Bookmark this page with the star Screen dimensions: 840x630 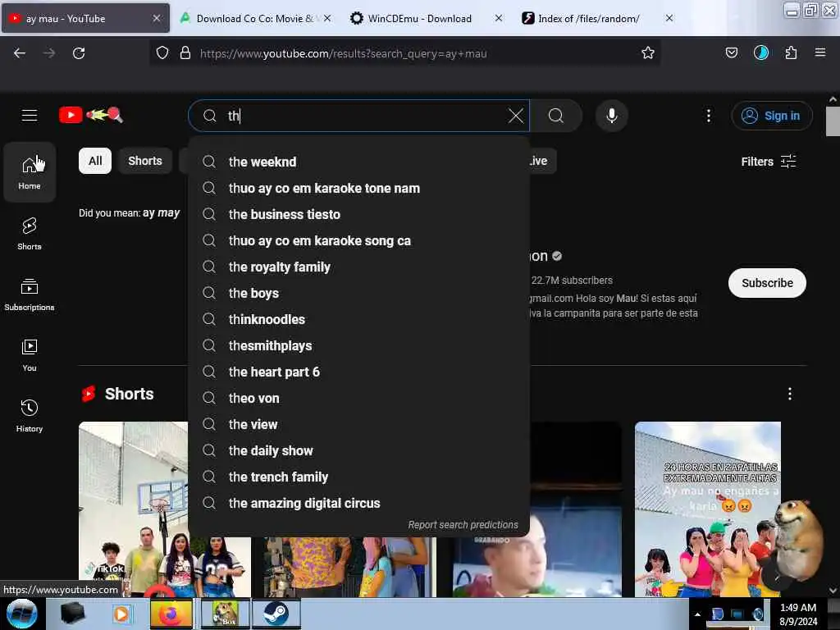tap(648, 52)
